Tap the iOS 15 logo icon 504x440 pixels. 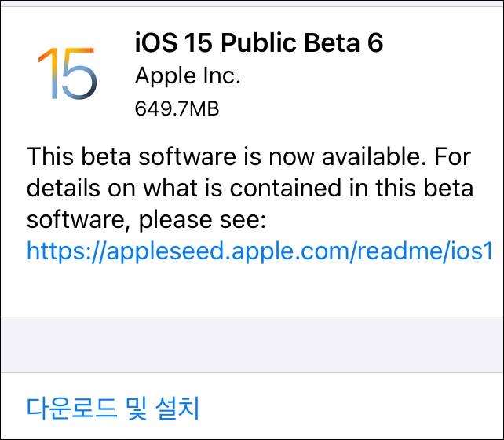67,74
